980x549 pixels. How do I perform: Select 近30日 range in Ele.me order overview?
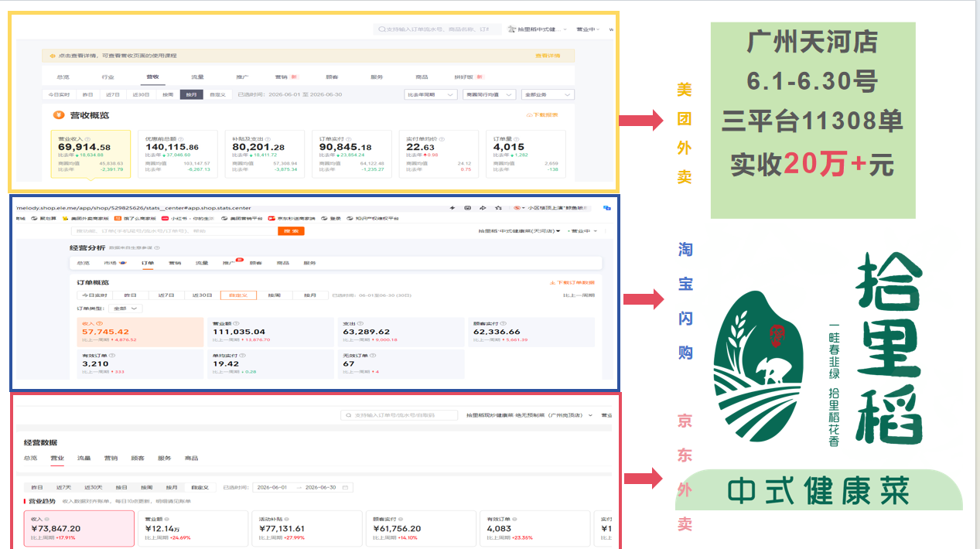pyautogui.click(x=201, y=295)
